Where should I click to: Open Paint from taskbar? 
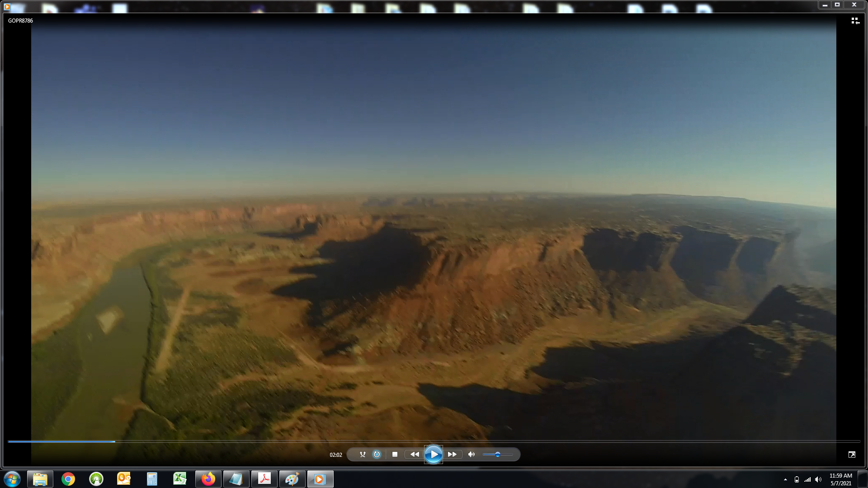[292, 479]
